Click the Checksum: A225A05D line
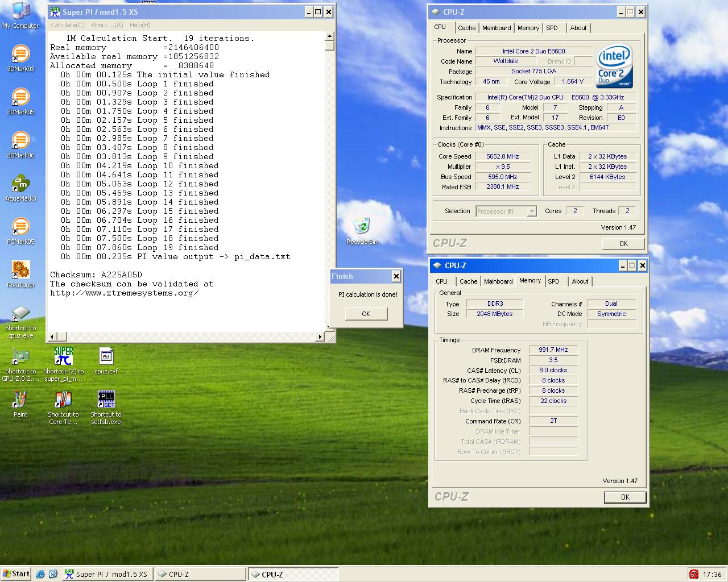Image resolution: width=728 pixels, height=582 pixels. pos(96,275)
